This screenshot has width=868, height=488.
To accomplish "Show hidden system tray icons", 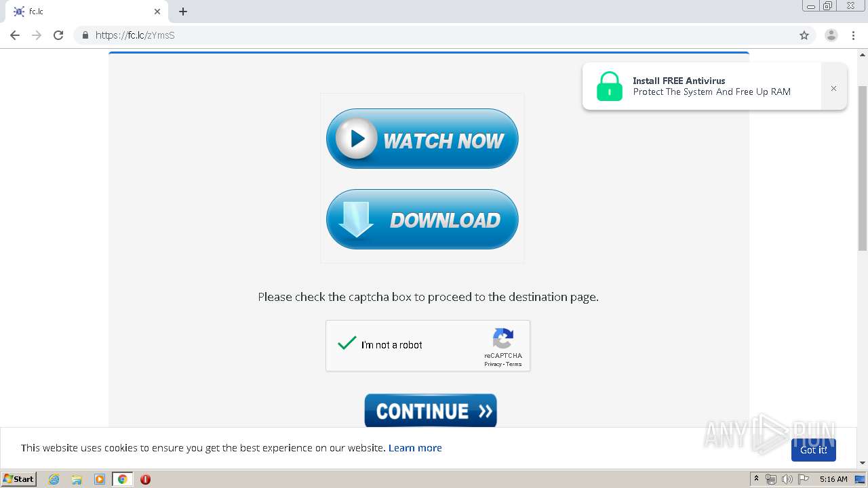I will pos(757,479).
